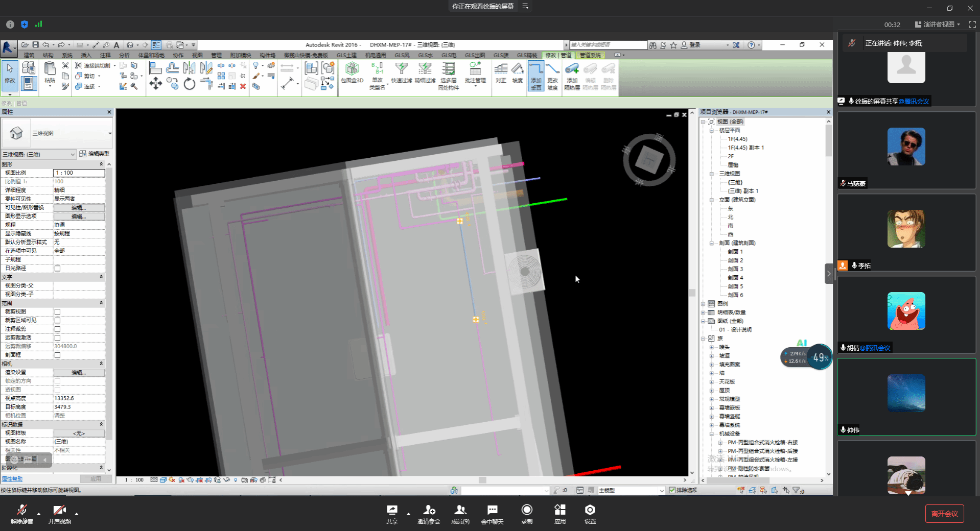Open the 视图 ribbon tab
The width and height of the screenshot is (980, 531).
197,55
